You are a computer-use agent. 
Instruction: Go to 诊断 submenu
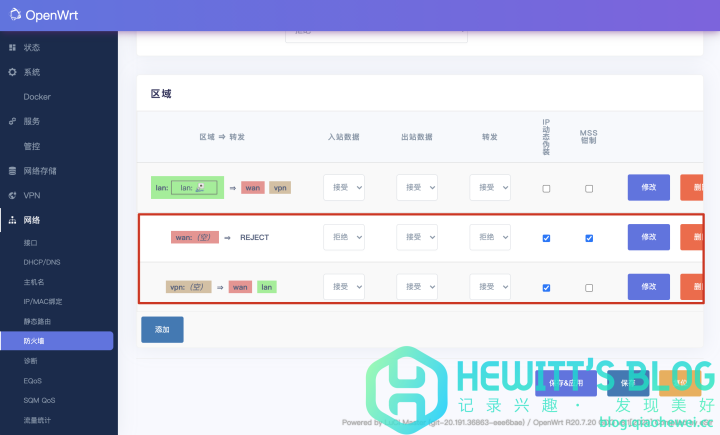30,361
